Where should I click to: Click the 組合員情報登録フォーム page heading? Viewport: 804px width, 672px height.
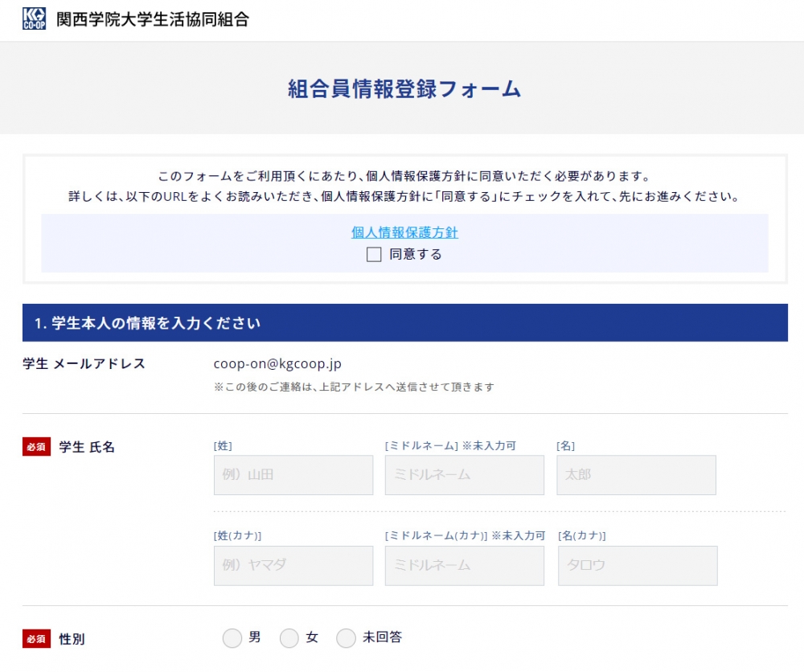404,88
